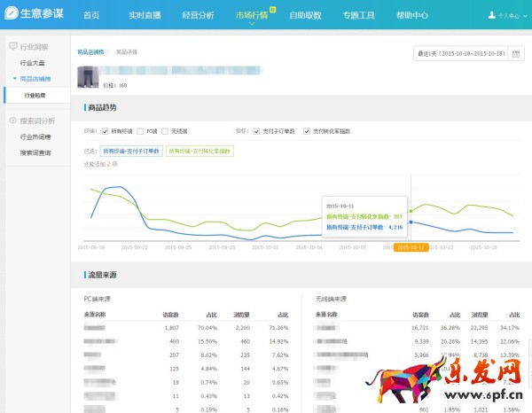Check the PC端 terminal checkbox
The width and height of the screenshot is (532, 413).
tap(140, 131)
